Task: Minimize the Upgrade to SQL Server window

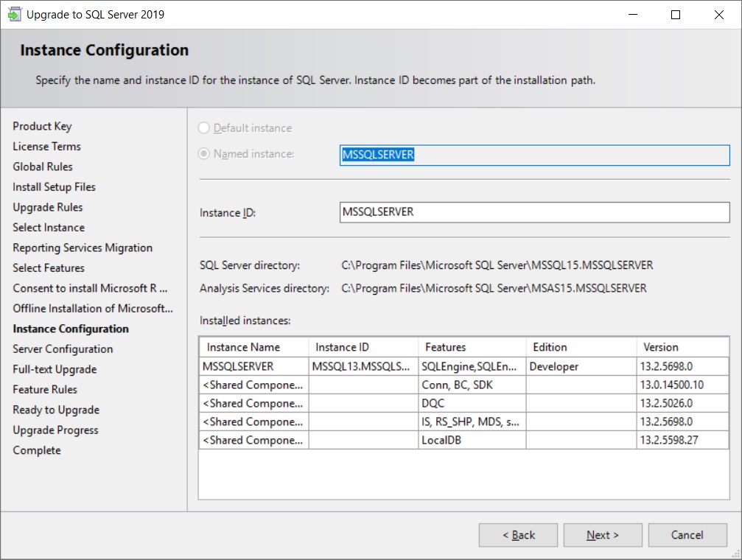Action: point(633,15)
